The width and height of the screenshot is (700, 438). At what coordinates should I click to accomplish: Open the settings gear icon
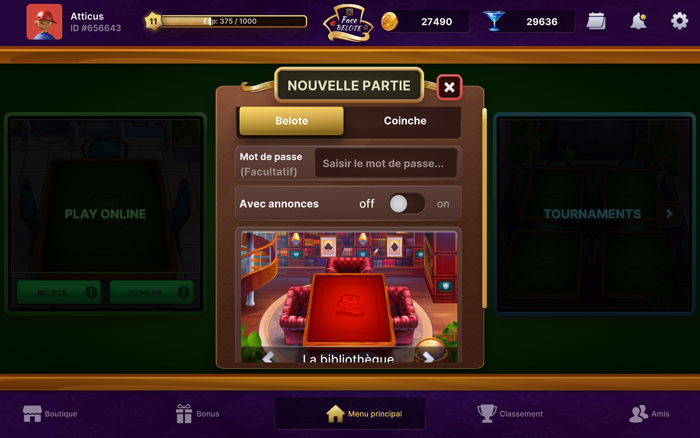tap(679, 21)
